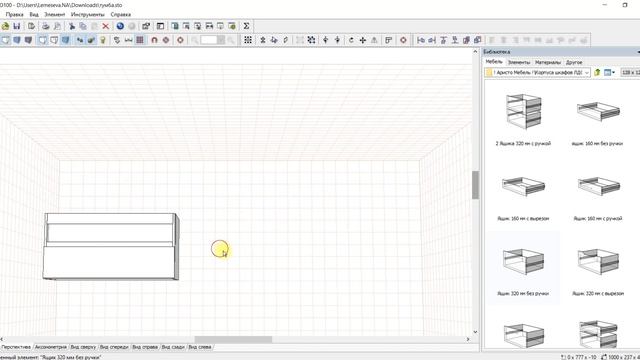Viewport: 640px width, 360px height.
Task: Print using the printer icon
Action: (46, 26)
